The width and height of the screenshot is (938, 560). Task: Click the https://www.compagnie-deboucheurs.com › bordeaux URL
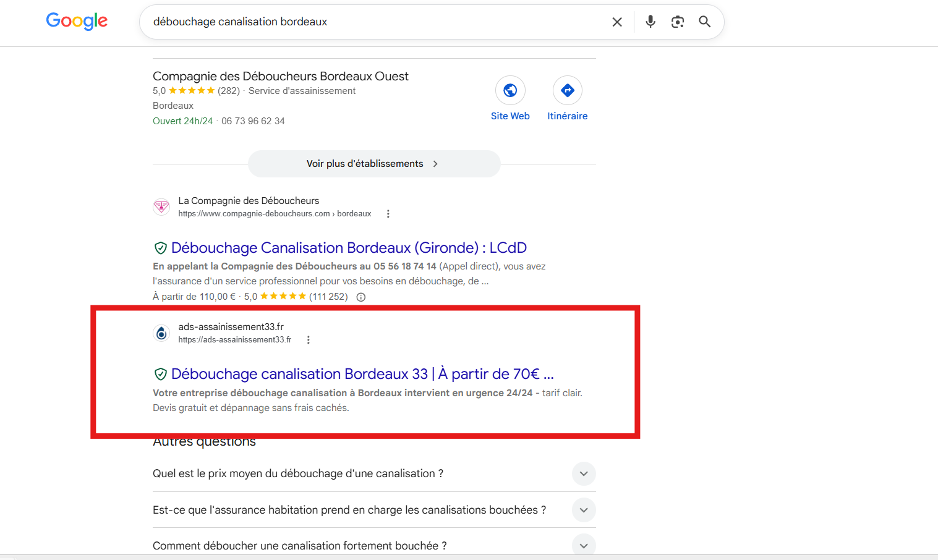click(275, 214)
